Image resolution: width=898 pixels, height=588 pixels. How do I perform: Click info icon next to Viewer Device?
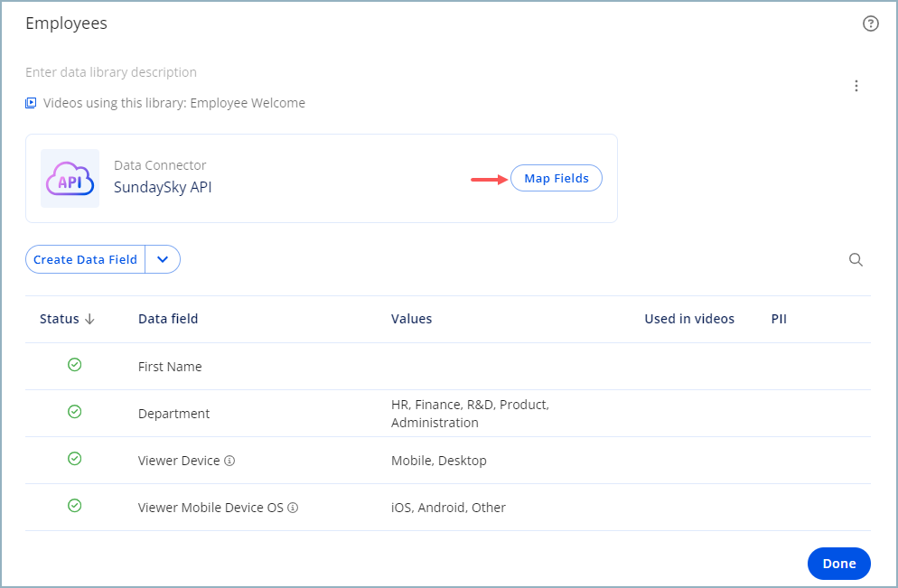[229, 461]
